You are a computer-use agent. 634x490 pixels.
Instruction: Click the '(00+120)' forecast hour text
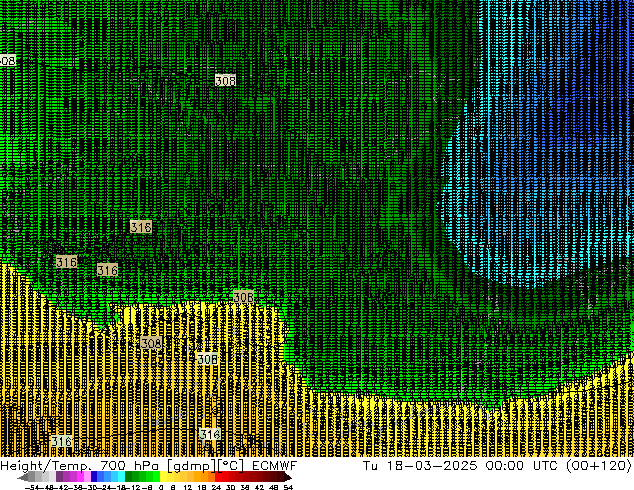tap(598, 466)
